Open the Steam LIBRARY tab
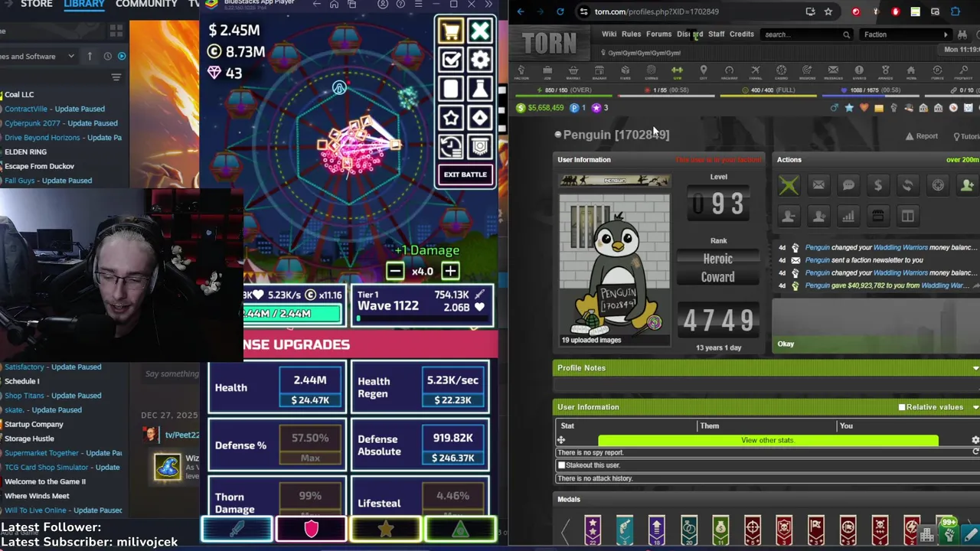This screenshot has width=980, height=551. (x=84, y=4)
